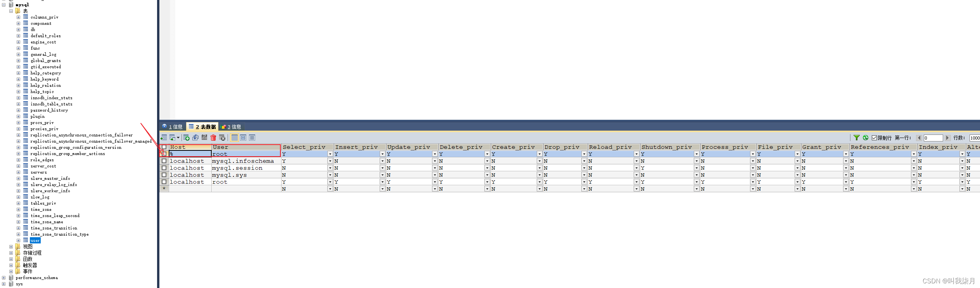Click the References_priv column header

(883, 147)
